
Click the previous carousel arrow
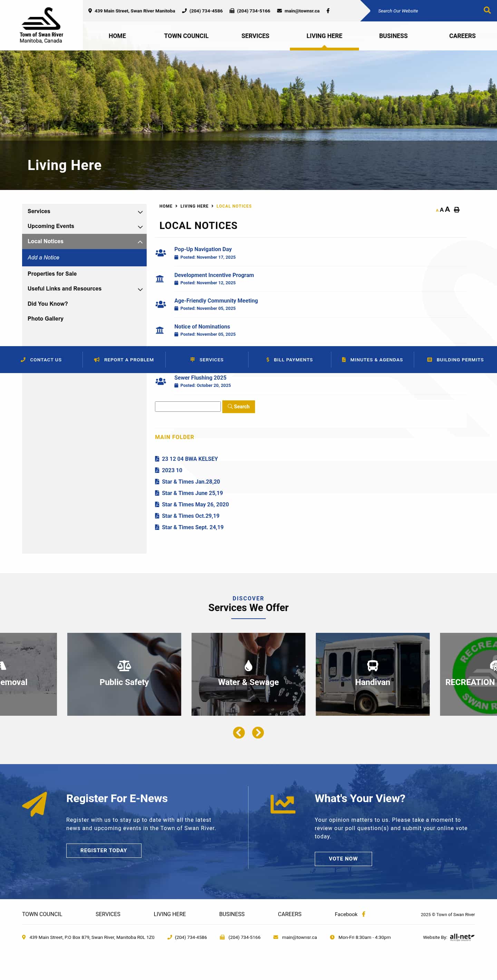tap(238, 732)
